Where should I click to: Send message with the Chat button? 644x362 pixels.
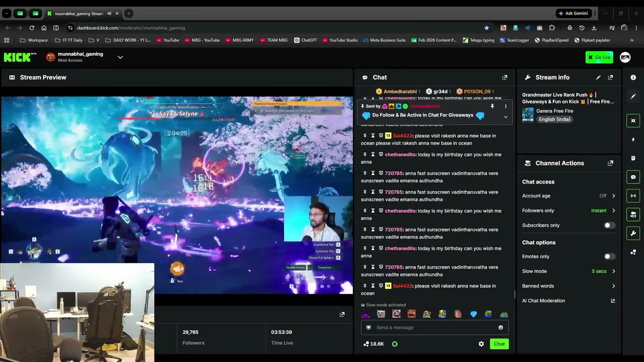499,344
